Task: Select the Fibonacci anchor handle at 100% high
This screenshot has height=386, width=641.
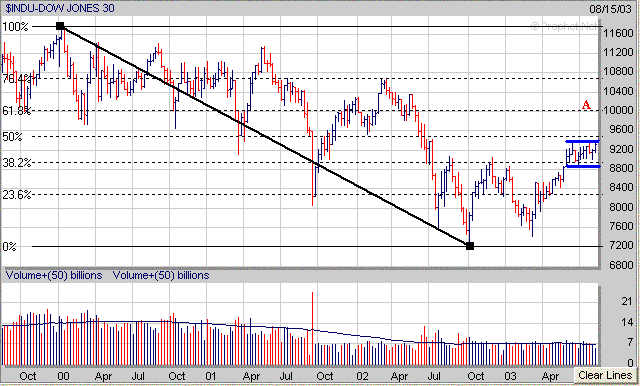Action: click(x=60, y=27)
